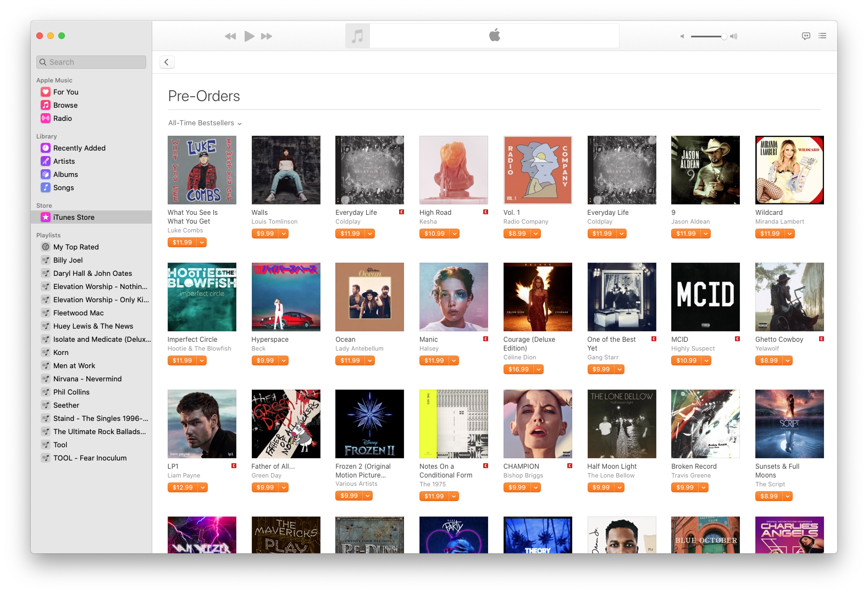Expand the price arrow for LP1
This screenshot has height=594, width=868.
(x=203, y=488)
